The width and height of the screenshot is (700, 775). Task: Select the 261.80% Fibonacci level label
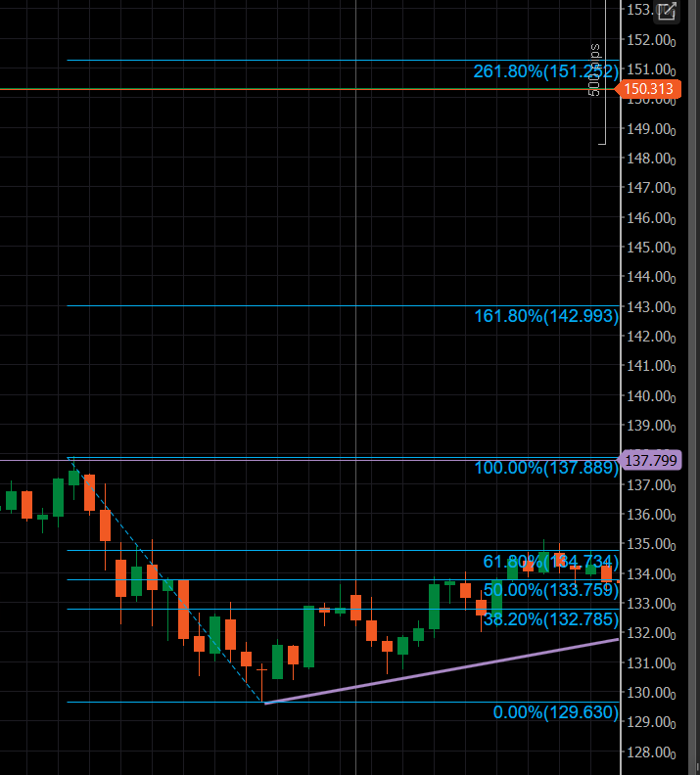coord(545,71)
